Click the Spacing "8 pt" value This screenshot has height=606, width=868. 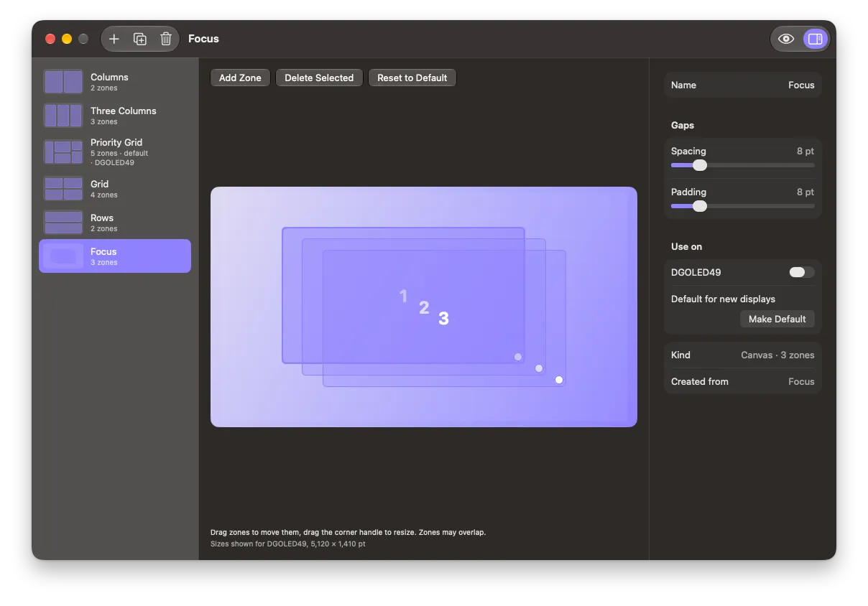[x=805, y=151]
